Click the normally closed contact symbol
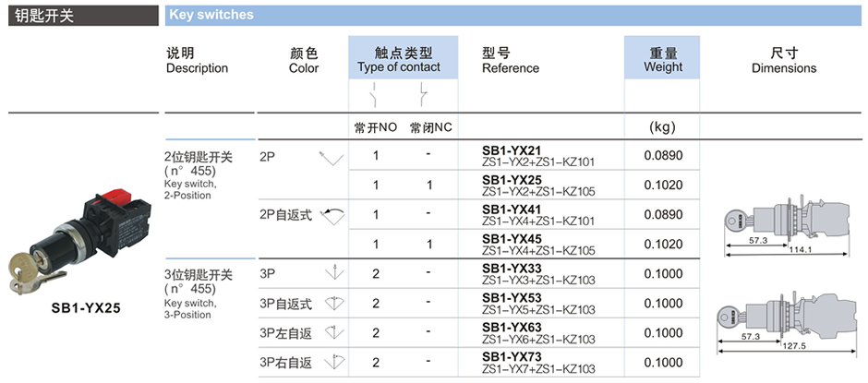Screen dimensions: 868x383 coord(422,95)
